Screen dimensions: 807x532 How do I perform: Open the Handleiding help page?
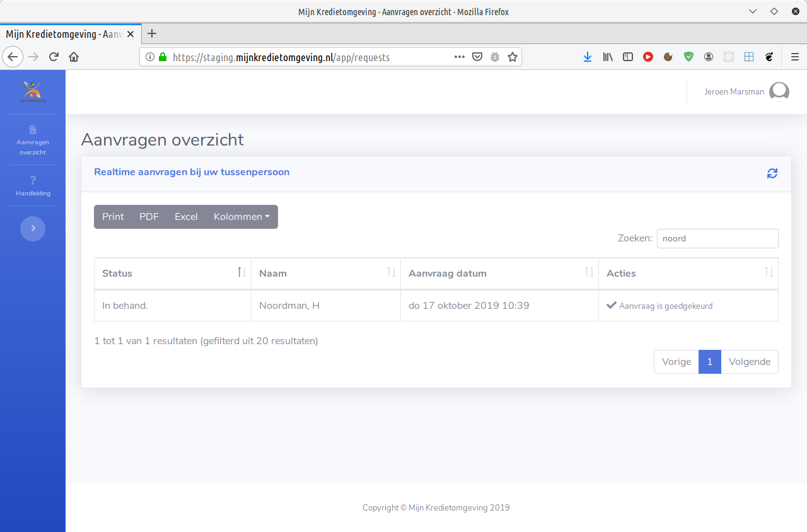click(x=33, y=186)
